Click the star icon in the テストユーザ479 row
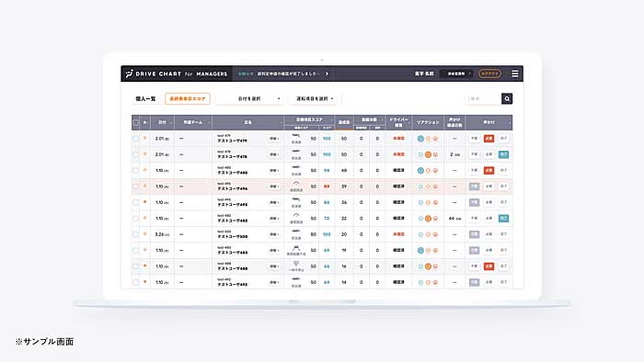Viewport: 644px width, 362px height. tap(145, 138)
